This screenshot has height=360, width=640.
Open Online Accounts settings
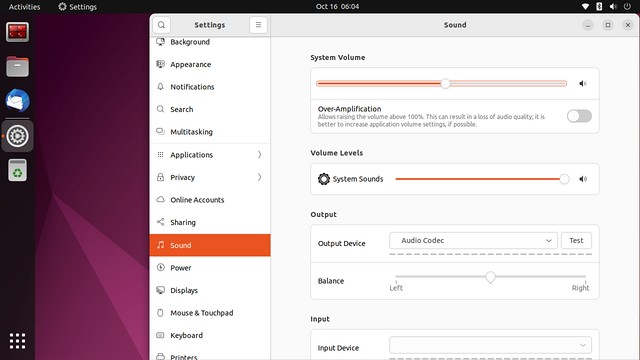click(x=210, y=200)
